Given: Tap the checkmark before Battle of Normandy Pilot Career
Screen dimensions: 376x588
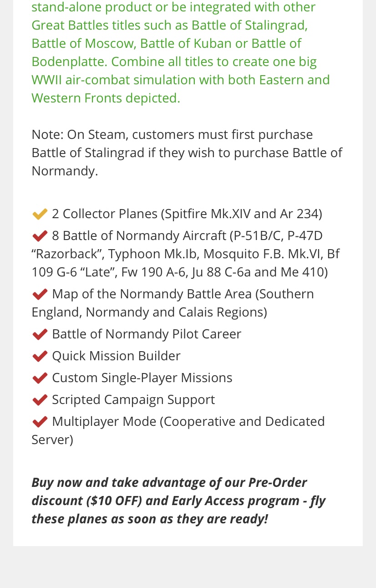Looking at the screenshot, I should [40, 334].
